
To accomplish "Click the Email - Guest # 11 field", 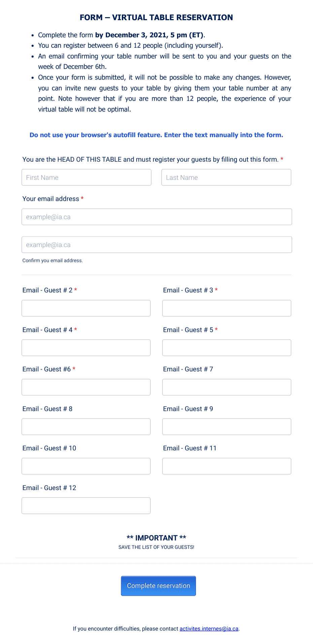I will [x=226, y=466].
